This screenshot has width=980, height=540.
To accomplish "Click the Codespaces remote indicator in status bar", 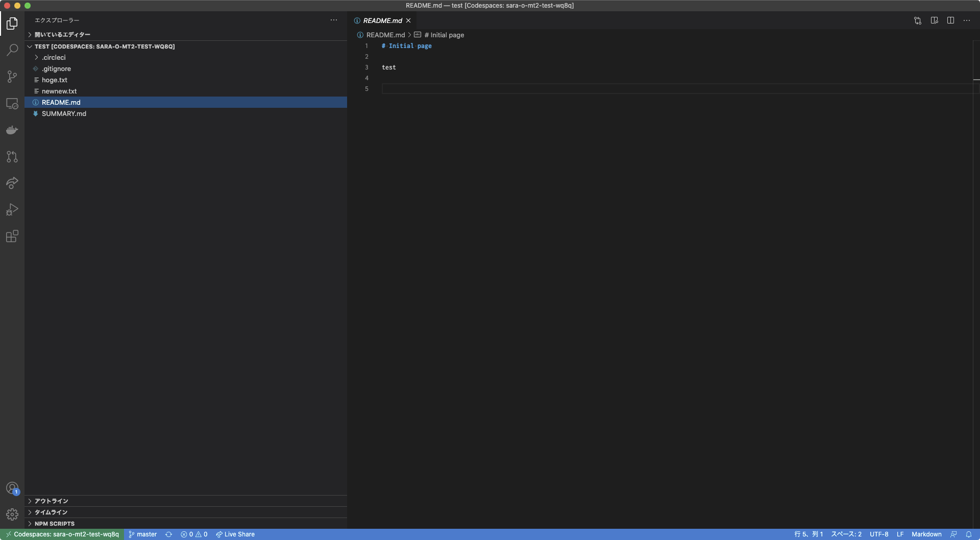I will point(62,534).
